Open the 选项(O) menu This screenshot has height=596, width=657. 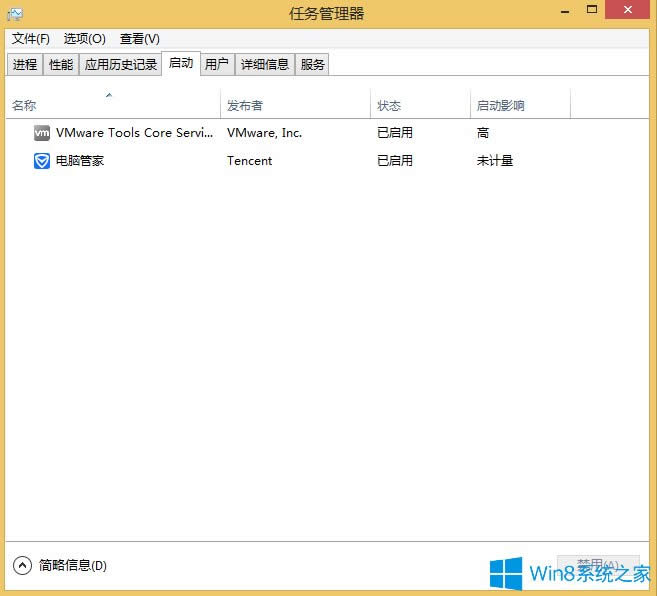(x=85, y=39)
